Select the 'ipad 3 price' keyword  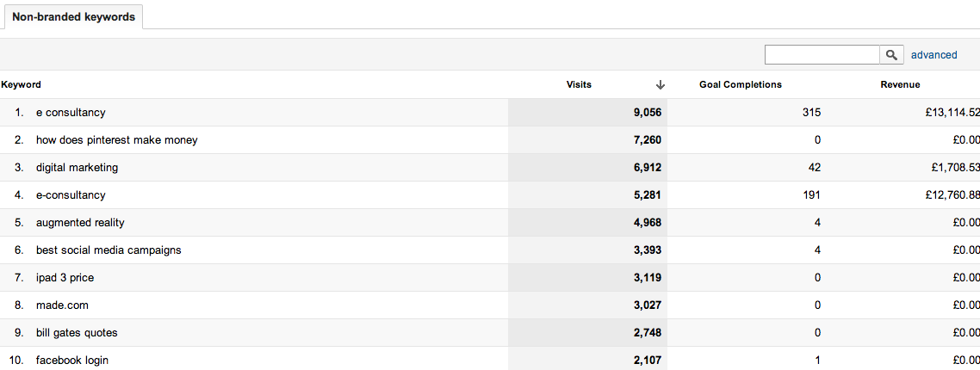click(65, 278)
